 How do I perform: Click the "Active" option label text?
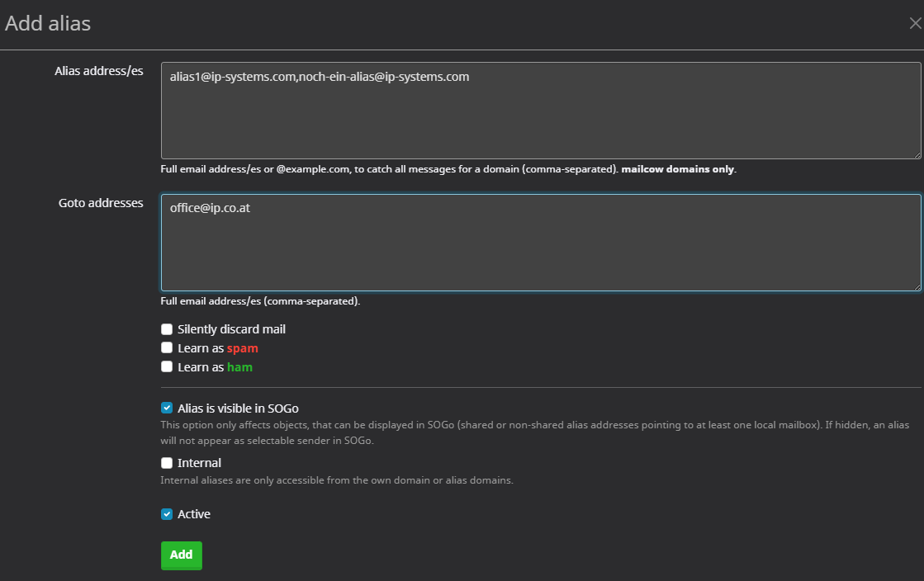[x=194, y=514]
